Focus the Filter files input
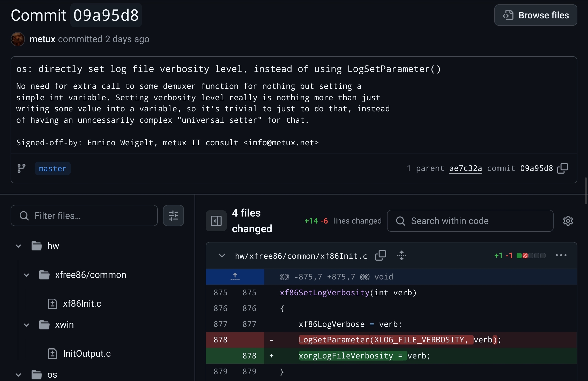This screenshot has height=381, width=588. pyautogui.click(x=84, y=215)
